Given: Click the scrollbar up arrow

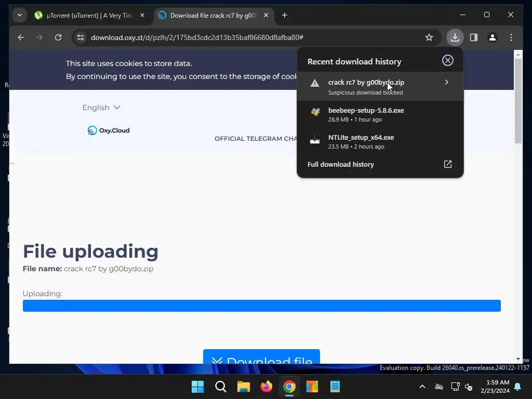Looking at the screenshot, I should point(518,54).
